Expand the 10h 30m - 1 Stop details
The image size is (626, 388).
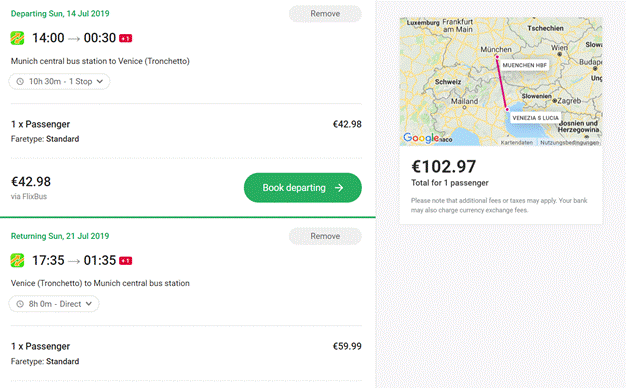point(59,81)
